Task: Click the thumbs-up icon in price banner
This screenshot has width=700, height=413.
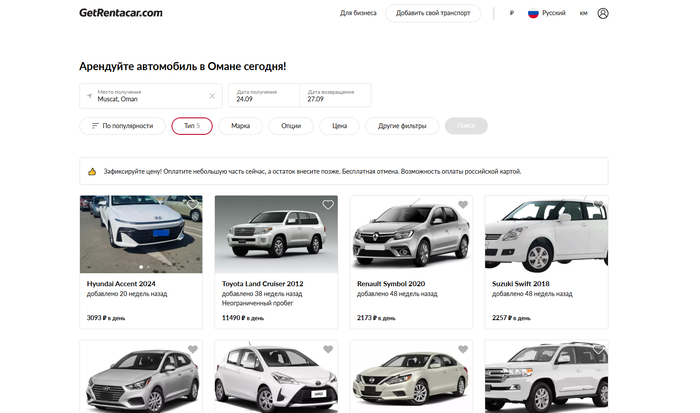Action: click(92, 171)
